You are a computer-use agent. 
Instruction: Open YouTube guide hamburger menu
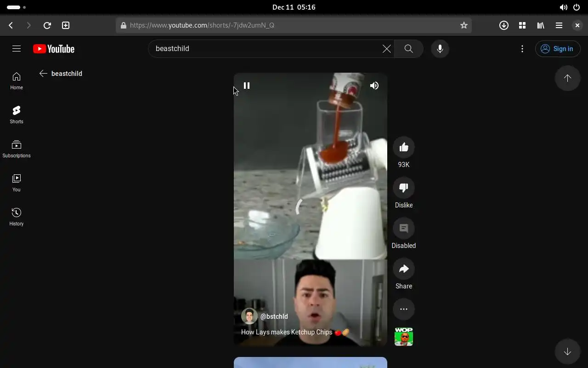(17, 48)
